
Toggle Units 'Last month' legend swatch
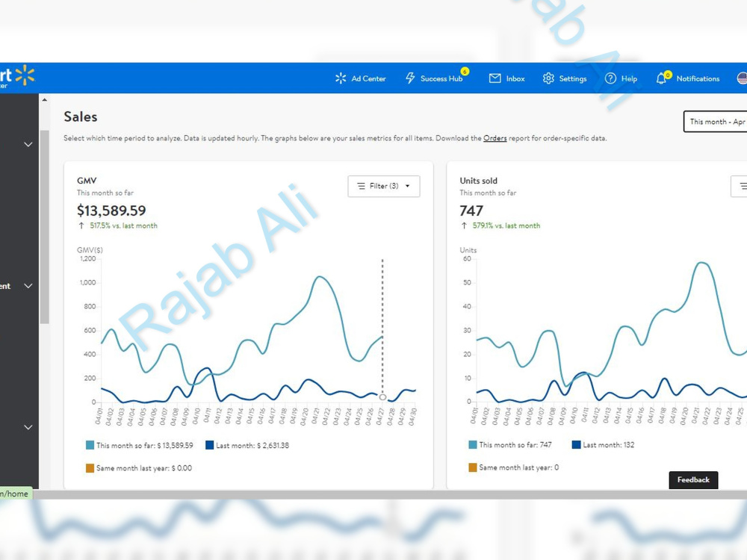[x=577, y=445]
